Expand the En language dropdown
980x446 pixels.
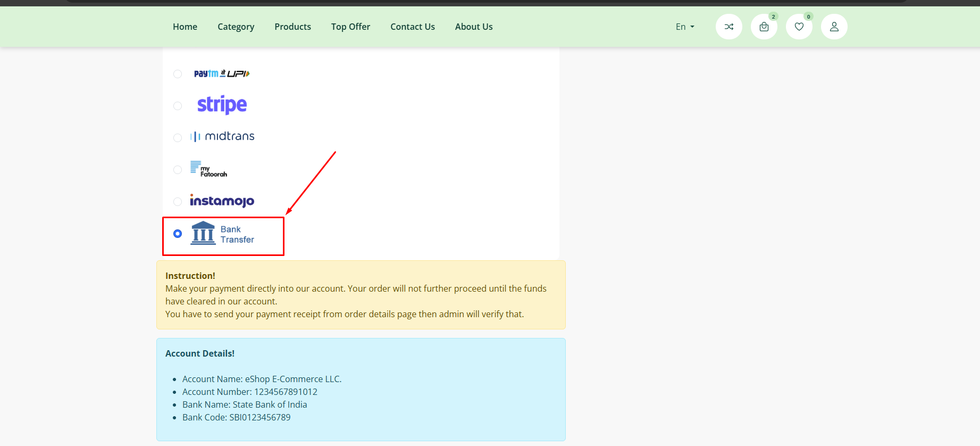685,27
